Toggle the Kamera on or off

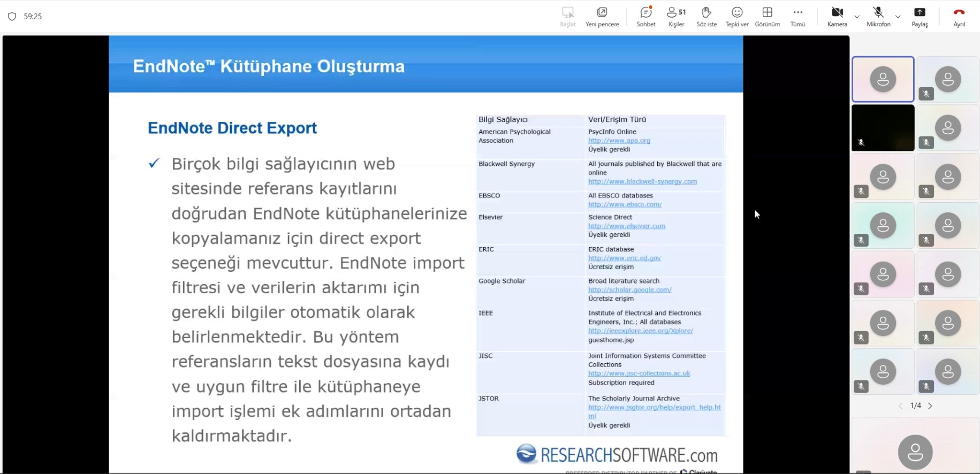(837, 17)
